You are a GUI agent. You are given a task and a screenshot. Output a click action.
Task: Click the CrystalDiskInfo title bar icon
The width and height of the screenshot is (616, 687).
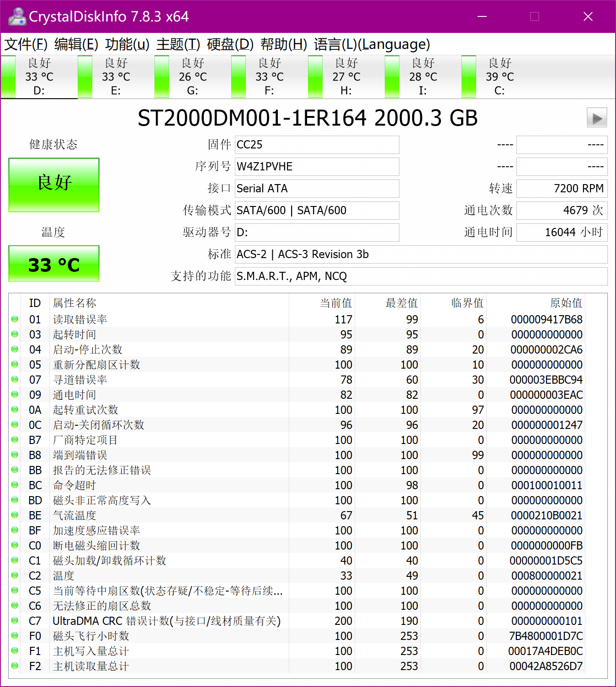pyautogui.click(x=17, y=16)
